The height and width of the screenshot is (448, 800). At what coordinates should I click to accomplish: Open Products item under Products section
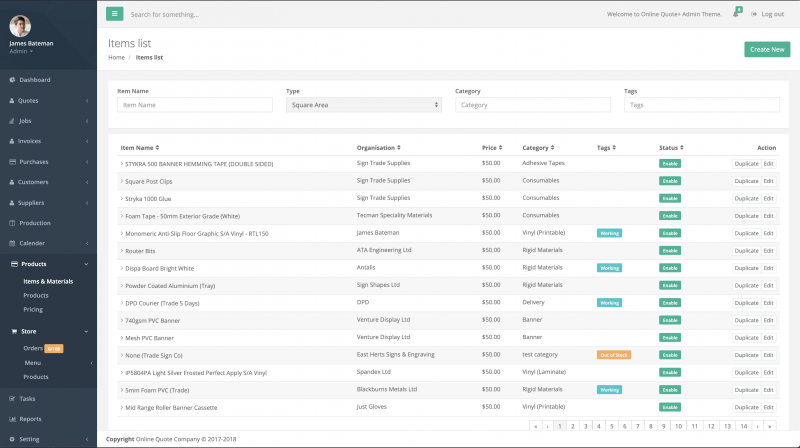point(36,295)
